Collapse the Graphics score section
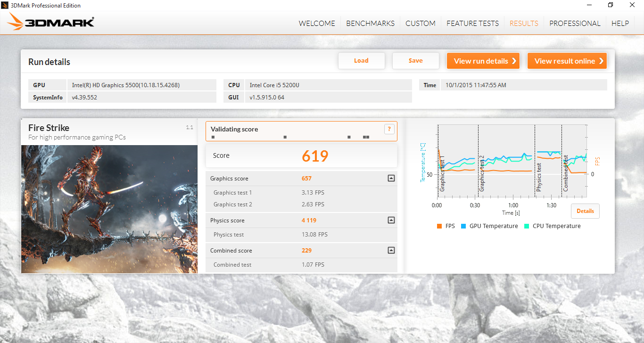 coord(391,179)
